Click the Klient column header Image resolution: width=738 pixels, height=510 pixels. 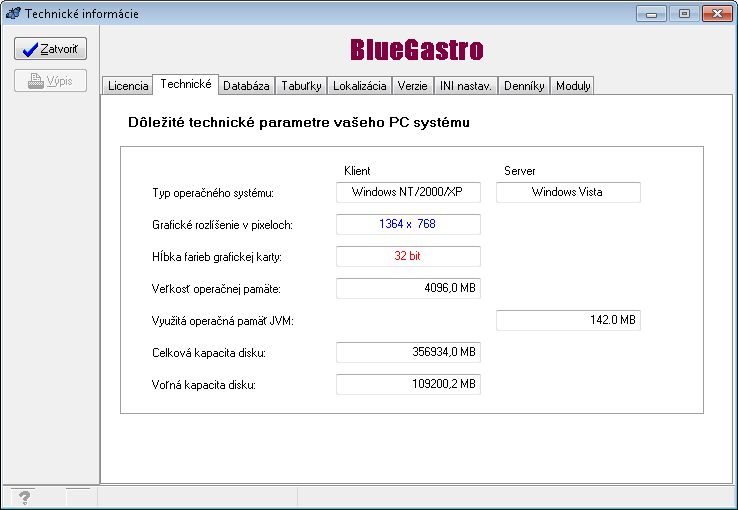click(357, 171)
